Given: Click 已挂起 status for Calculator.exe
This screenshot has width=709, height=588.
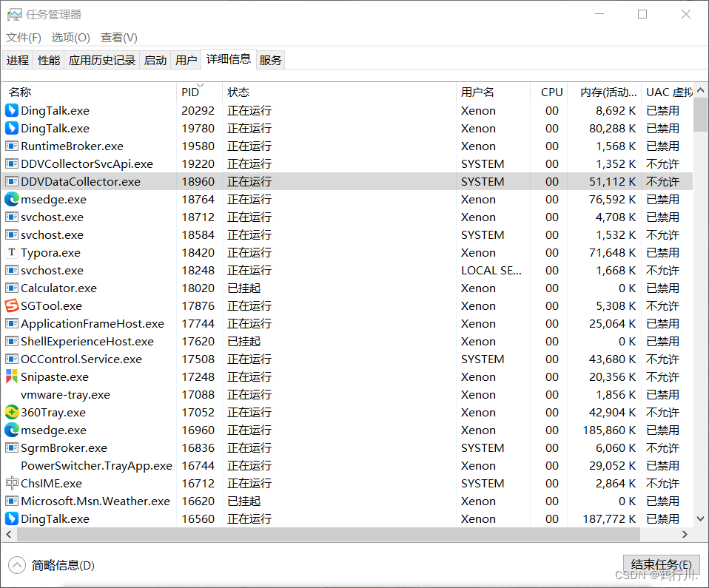Looking at the screenshot, I should [244, 288].
